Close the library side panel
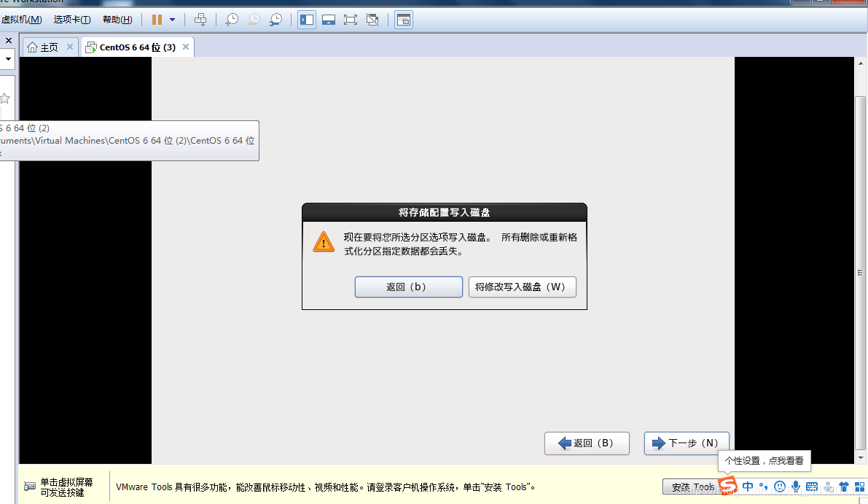This screenshot has width=868, height=504. click(x=8, y=40)
